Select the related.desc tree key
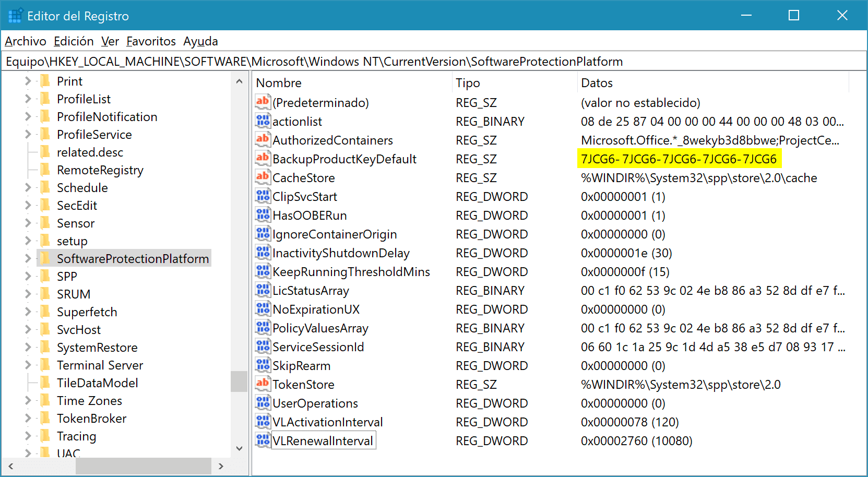 click(90, 152)
